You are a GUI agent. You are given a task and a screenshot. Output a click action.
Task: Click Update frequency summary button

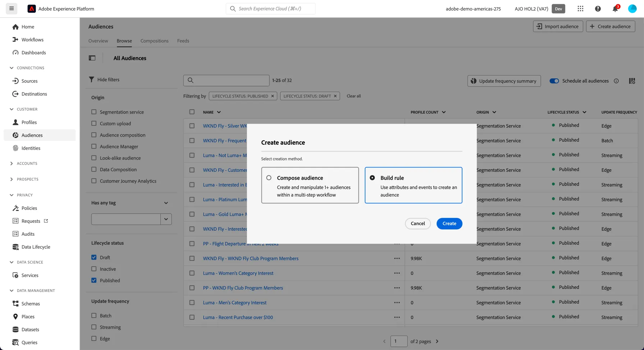tap(504, 81)
